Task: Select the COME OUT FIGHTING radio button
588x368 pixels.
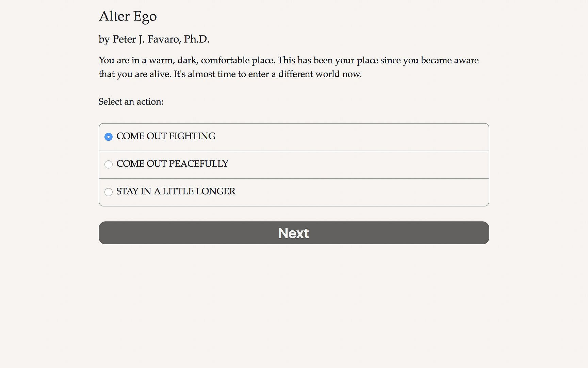Action: pos(109,137)
